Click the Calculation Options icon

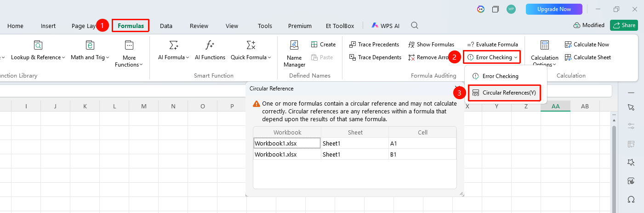(545, 45)
